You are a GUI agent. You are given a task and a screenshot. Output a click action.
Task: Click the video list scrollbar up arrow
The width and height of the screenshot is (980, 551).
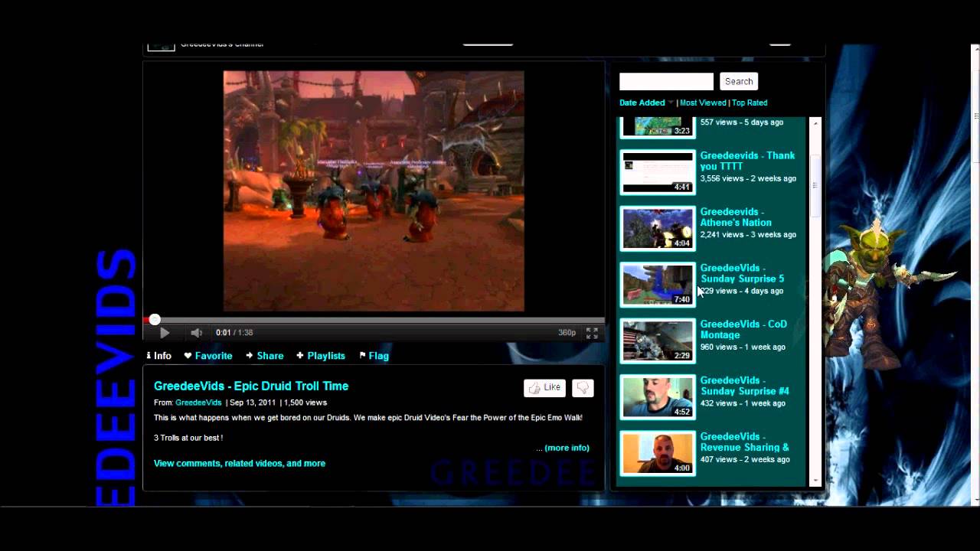coord(815,122)
